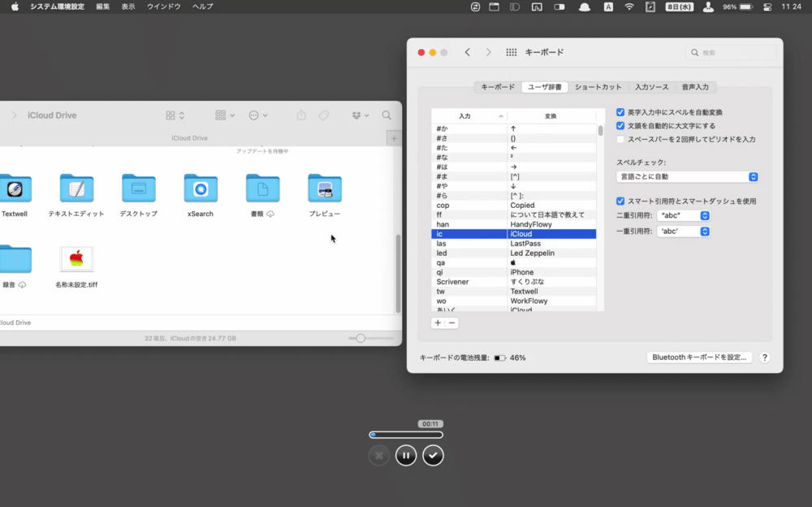Select the las LastPass row
Screen dimensions: 812x507
pos(514,244)
